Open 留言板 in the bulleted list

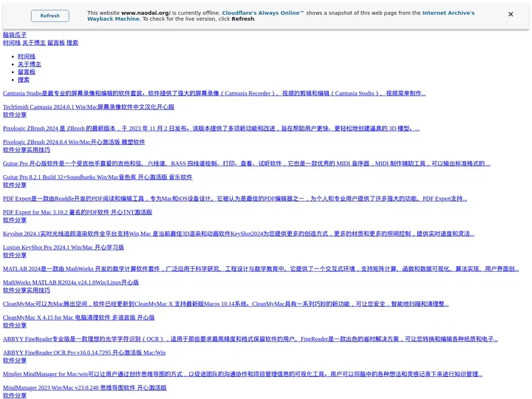coord(27,72)
